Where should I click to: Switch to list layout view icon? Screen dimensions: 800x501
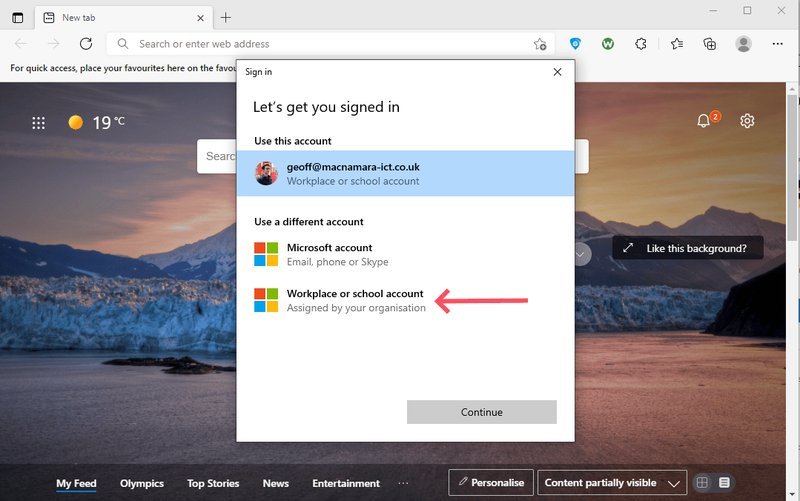[724, 483]
